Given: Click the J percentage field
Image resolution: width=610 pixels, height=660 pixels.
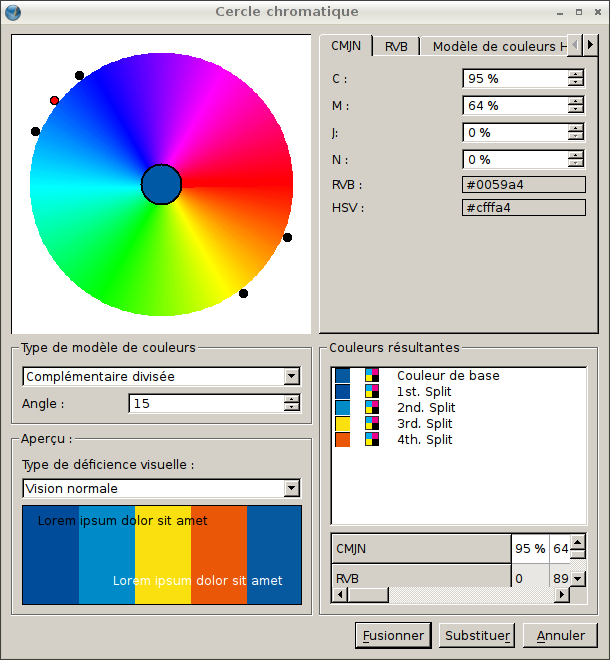Looking at the screenshot, I should (515, 133).
